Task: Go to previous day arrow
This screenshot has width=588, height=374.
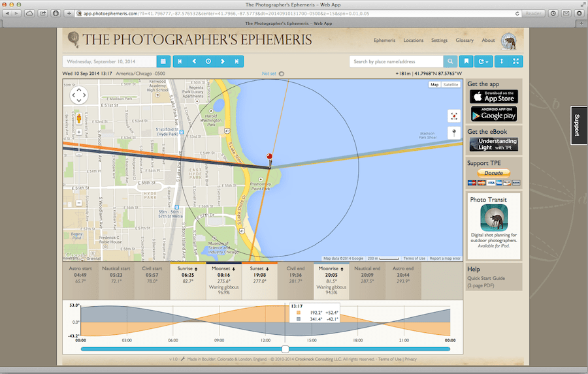Action: click(x=194, y=61)
